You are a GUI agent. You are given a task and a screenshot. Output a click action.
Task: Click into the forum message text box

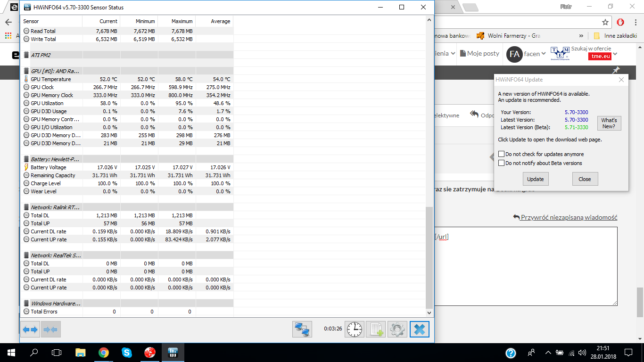[526, 266]
